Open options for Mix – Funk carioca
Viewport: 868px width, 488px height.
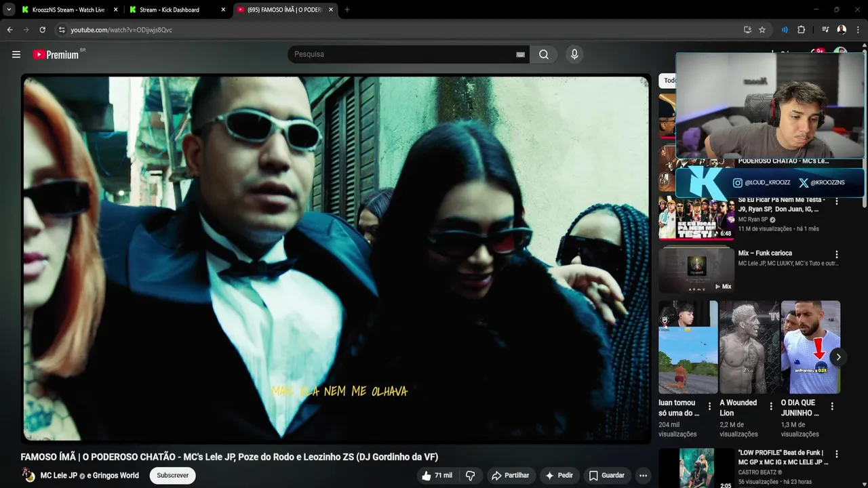pyautogui.click(x=836, y=255)
